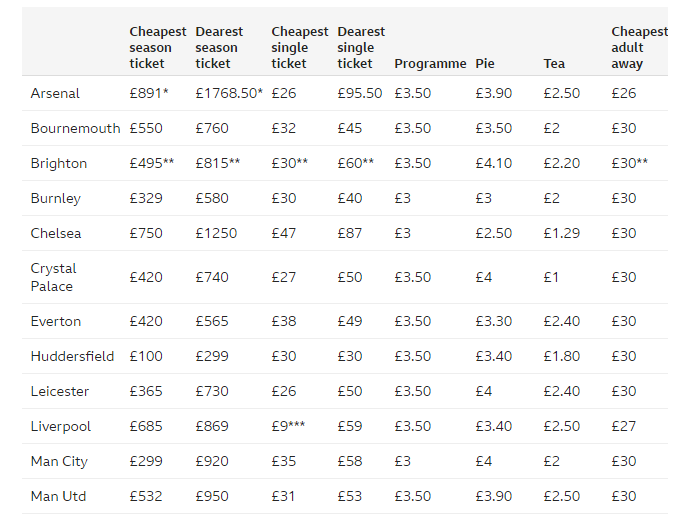The width and height of the screenshot is (684, 516).
Task: Click the Man Utd team name
Action: [59, 496]
